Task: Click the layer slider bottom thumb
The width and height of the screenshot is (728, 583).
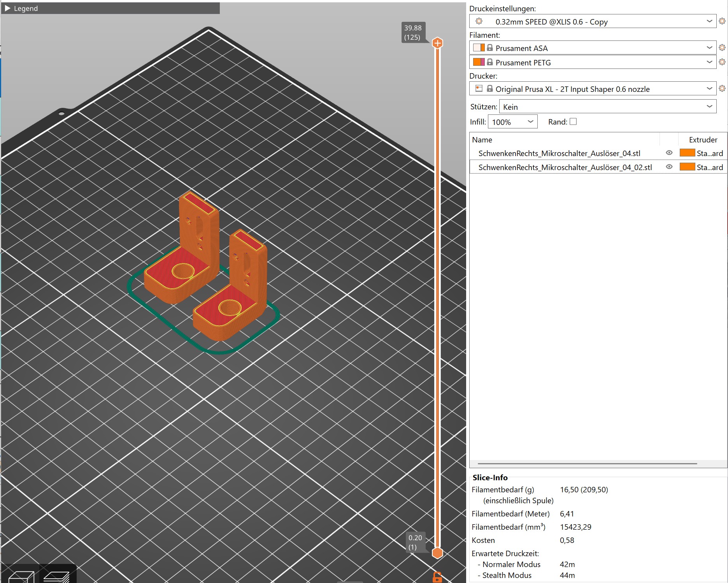Action: [437, 553]
